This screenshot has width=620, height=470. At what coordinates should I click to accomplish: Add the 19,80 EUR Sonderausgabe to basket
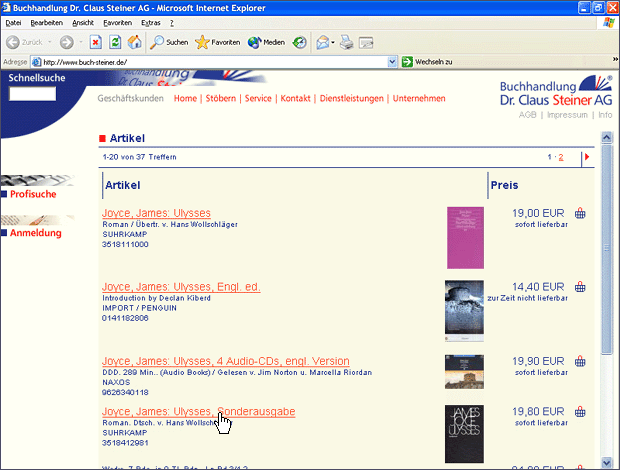[x=580, y=412]
